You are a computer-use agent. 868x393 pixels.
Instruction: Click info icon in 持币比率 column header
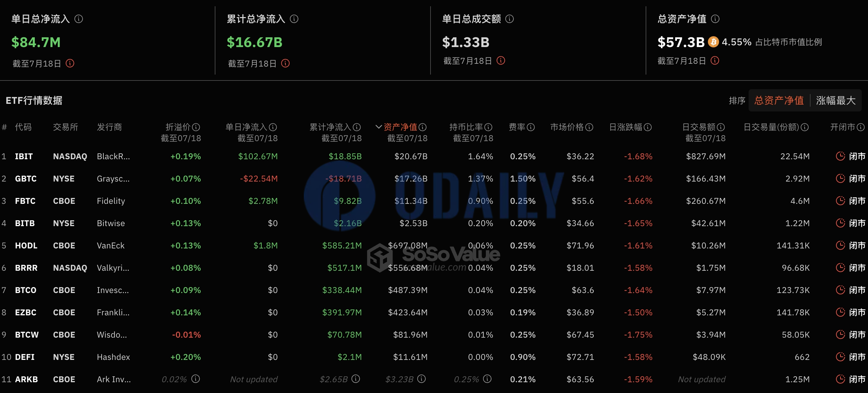coord(488,127)
